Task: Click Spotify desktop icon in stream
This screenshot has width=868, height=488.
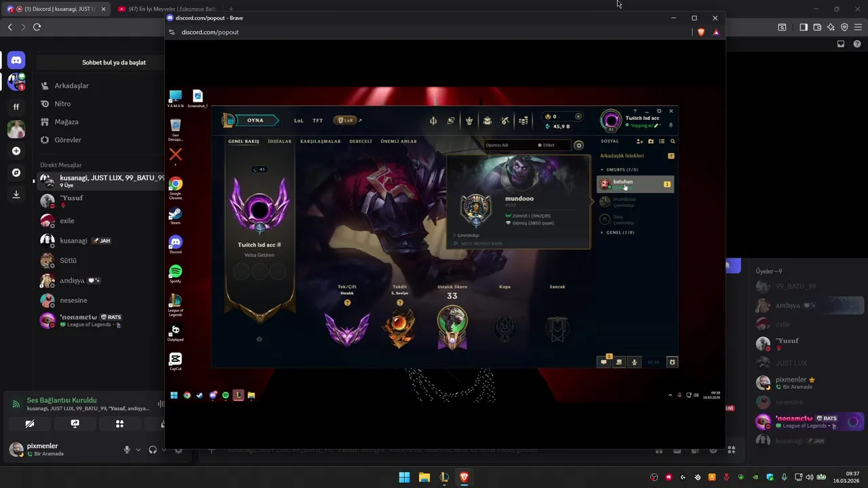Action: coord(176,273)
